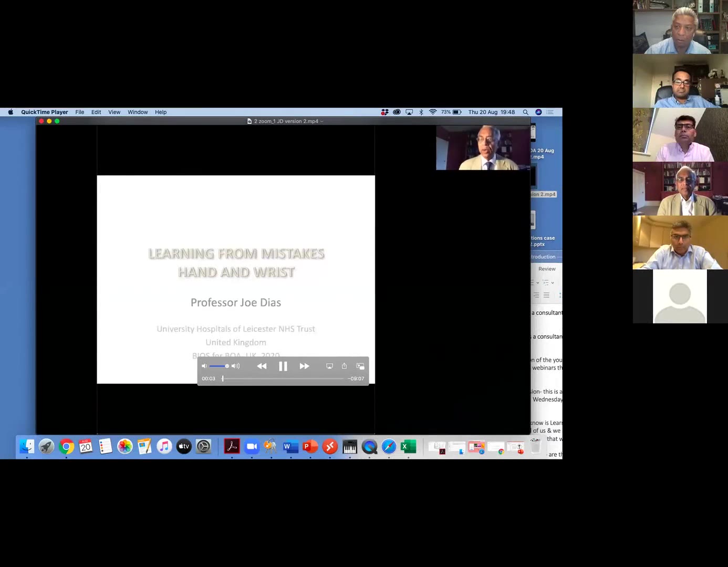The width and height of the screenshot is (728, 567).
Task: Enable picture-in-picture mode in player
Action: tap(360, 366)
